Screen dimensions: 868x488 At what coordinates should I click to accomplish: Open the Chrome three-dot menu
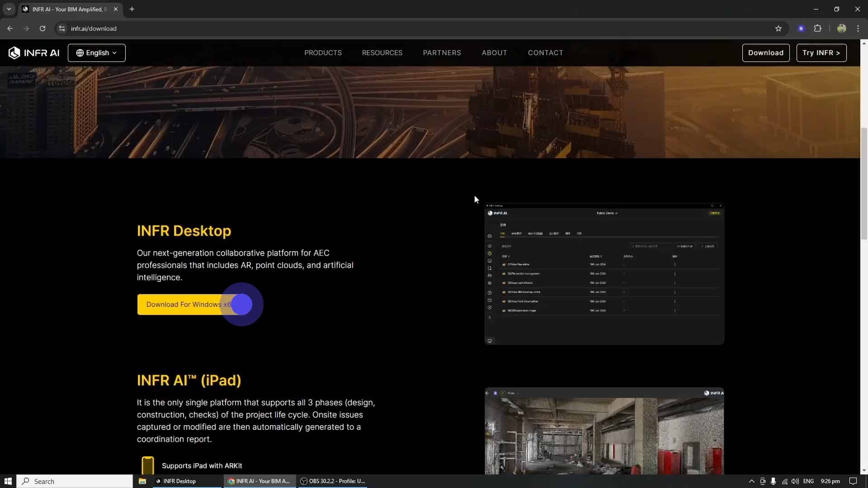[858, 28]
